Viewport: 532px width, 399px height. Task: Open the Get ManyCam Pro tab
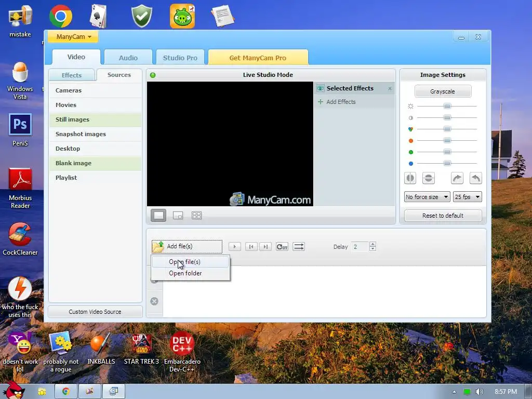tap(258, 58)
